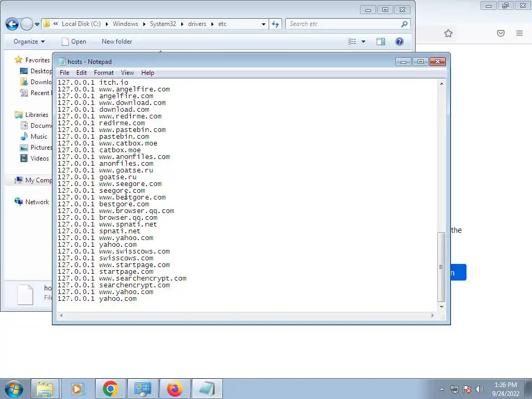Expand the view options dropdown arrow
The height and width of the screenshot is (399, 532).
pyautogui.click(x=363, y=42)
